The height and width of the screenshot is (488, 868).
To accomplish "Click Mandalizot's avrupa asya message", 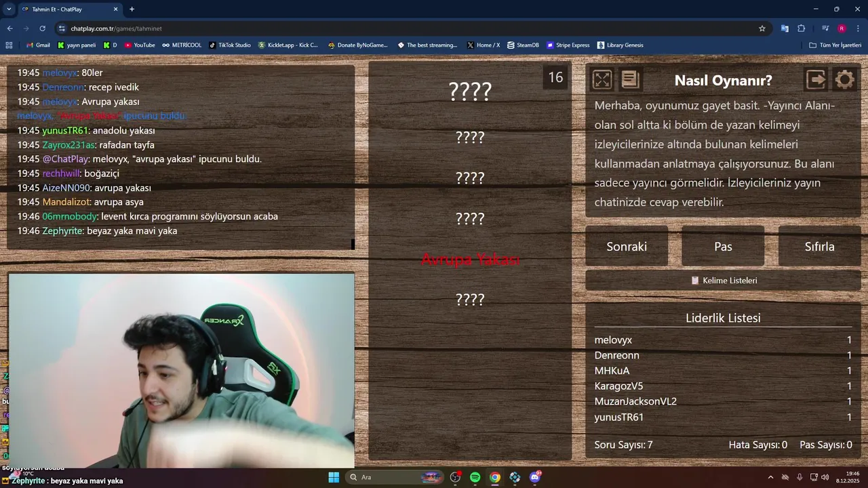I will pyautogui.click(x=80, y=202).
